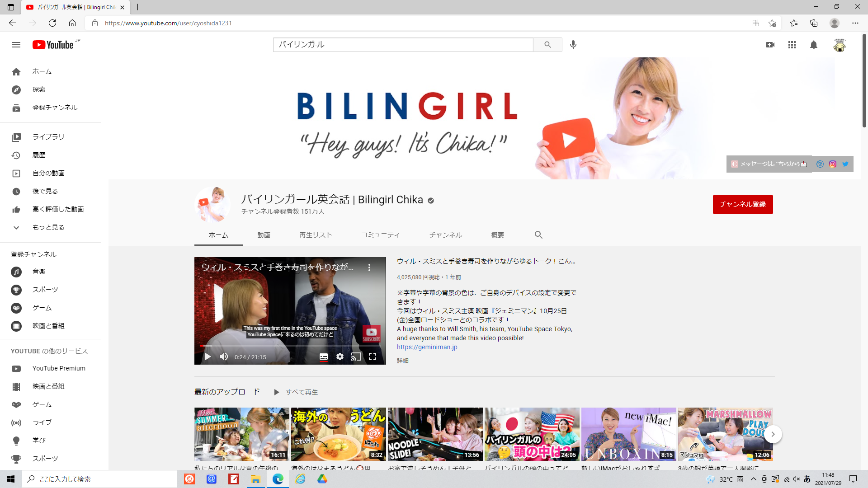Screen dimensions: 868x488
Task: Open notifications bell
Action: (814, 45)
